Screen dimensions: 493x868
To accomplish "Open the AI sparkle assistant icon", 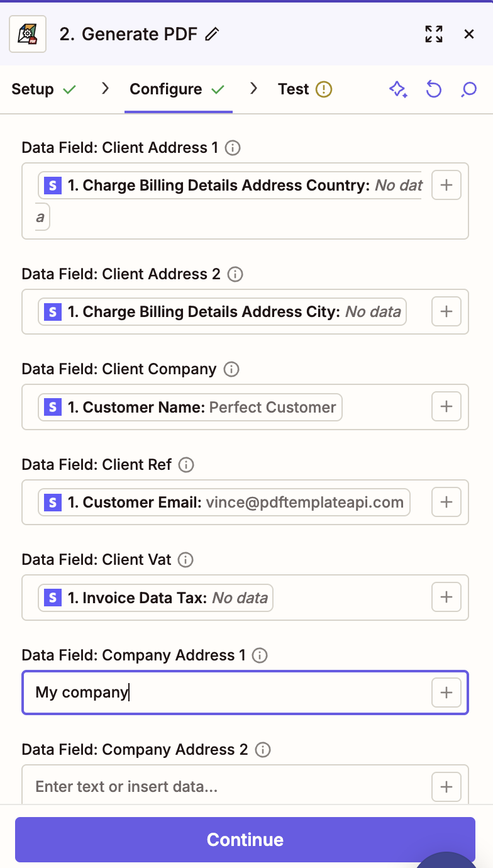I will tap(398, 89).
